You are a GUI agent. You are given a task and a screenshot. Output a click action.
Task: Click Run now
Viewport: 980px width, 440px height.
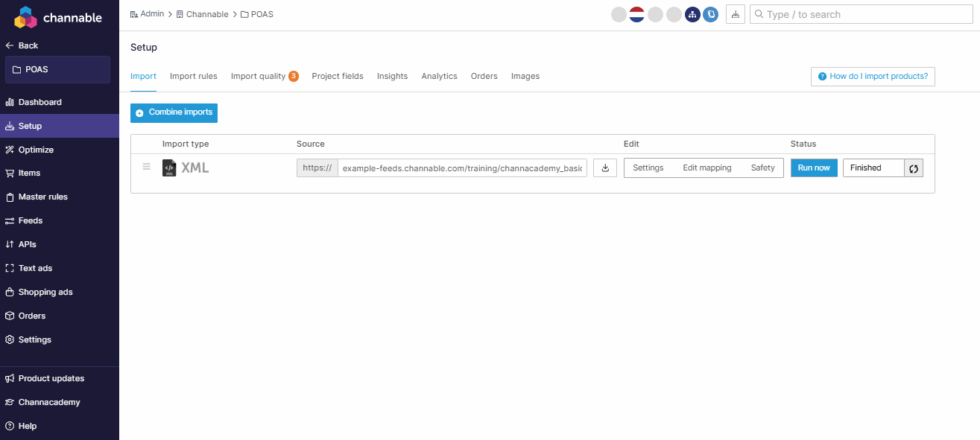coord(814,168)
